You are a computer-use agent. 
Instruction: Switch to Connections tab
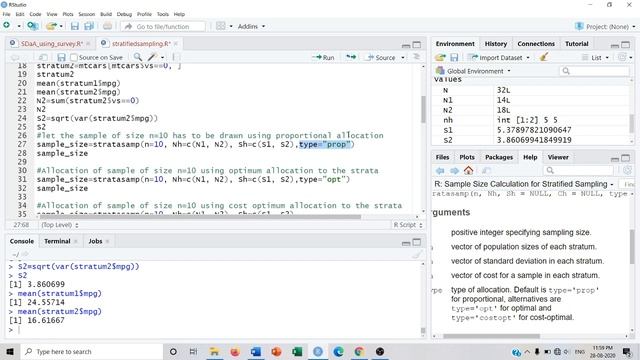pos(536,44)
